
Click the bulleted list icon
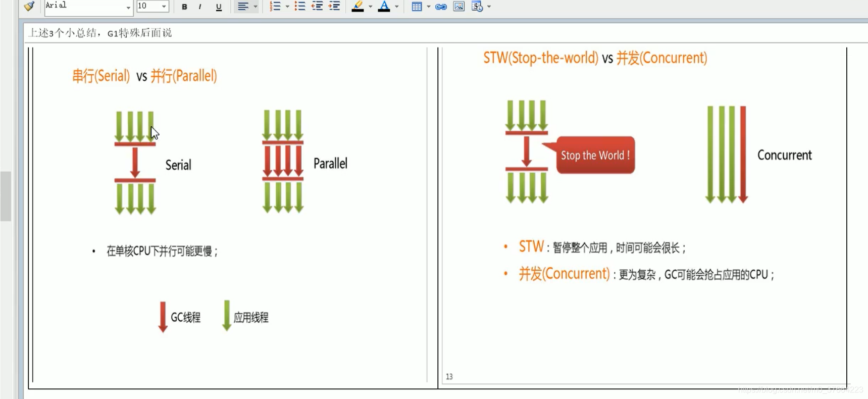300,7
